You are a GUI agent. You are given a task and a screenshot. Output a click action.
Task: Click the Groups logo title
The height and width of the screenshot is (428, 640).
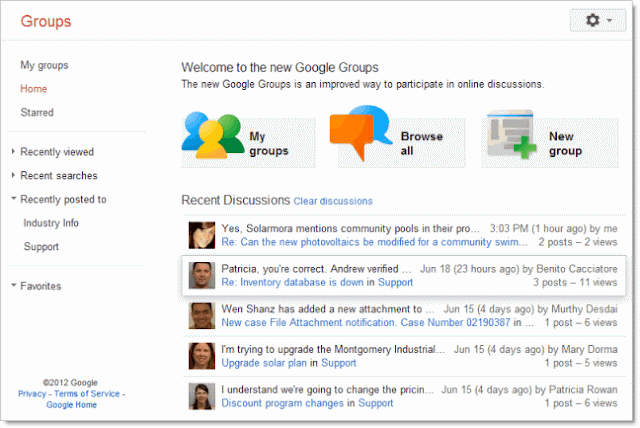point(46,21)
